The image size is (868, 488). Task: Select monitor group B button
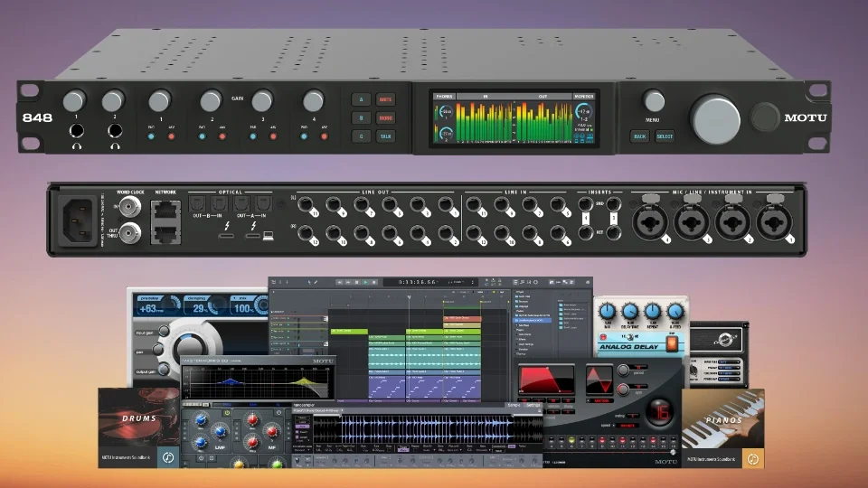[362, 117]
